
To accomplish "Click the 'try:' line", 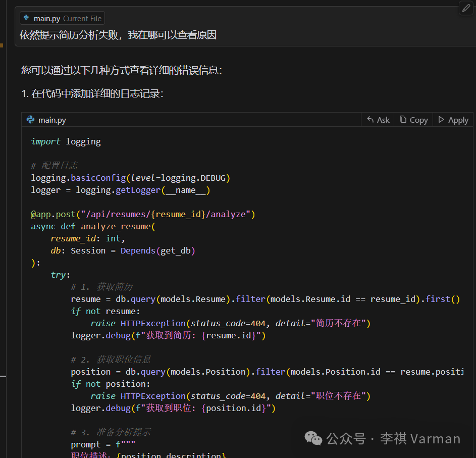I will coord(61,275).
